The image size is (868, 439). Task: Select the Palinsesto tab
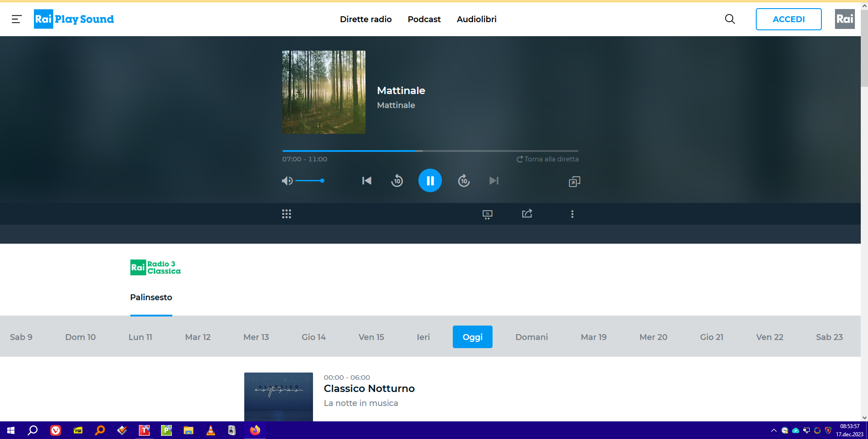(x=151, y=297)
